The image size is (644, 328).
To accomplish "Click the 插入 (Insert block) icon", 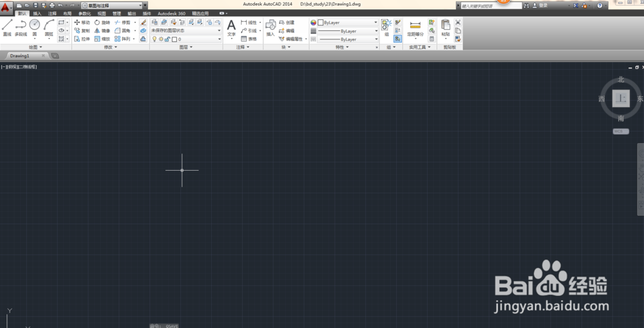I will pos(270,28).
